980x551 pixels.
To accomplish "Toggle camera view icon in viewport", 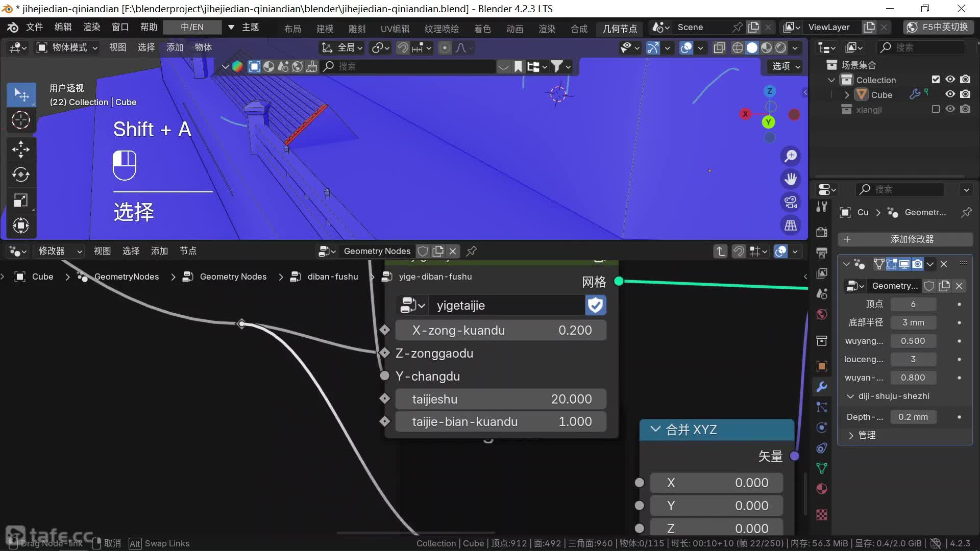I will [791, 203].
